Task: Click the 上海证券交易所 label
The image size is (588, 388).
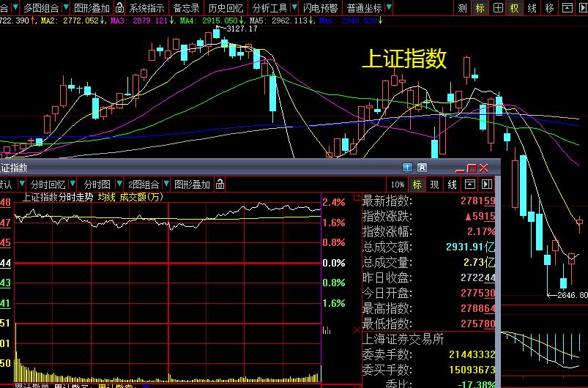Action: click(403, 339)
